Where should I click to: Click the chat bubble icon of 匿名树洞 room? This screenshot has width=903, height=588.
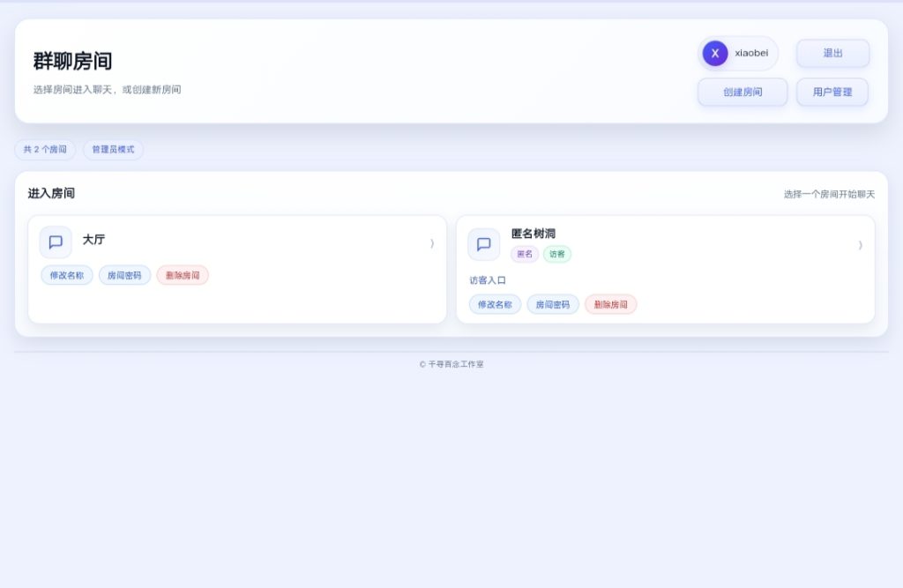484,244
